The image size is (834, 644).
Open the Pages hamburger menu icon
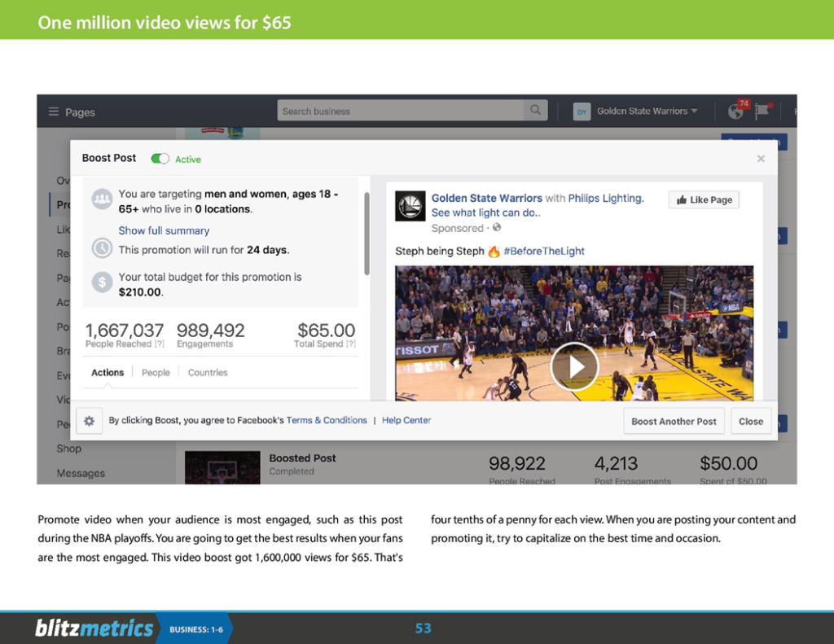coord(53,112)
